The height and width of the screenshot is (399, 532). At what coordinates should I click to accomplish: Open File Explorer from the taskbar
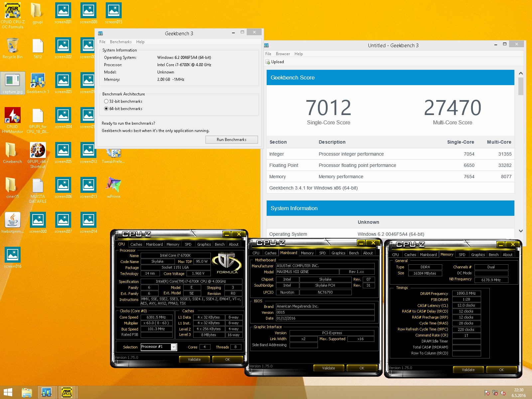click(27, 393)
